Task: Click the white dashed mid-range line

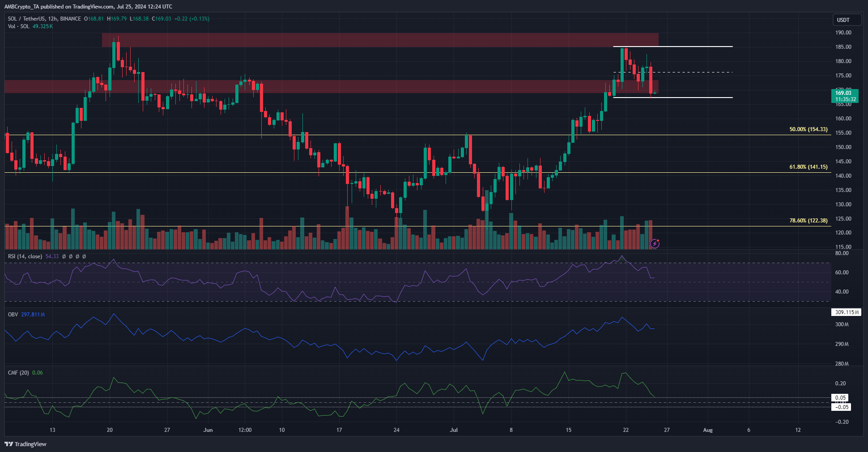Action: pyautogui.click(x=672, y=72)
